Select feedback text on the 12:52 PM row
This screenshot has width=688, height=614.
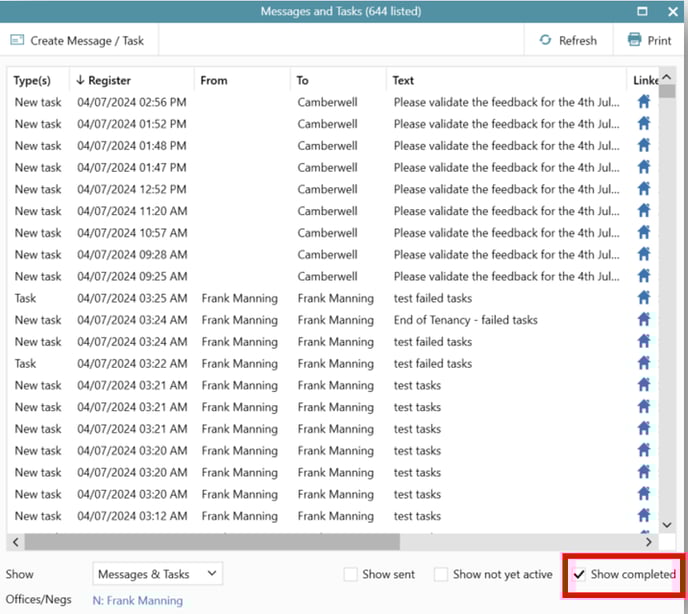pyautogui.click(x=506, y=189)
